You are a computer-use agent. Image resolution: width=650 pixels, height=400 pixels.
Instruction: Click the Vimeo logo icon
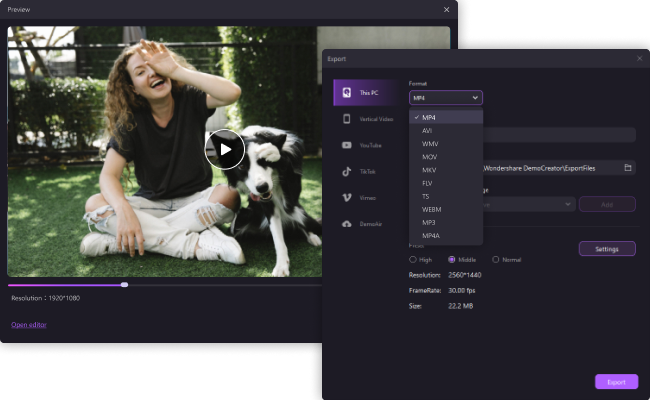[347, 198]
